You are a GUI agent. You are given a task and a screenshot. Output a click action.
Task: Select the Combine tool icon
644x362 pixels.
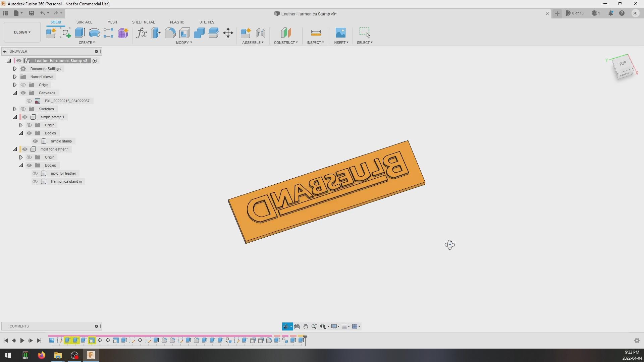coord(199,33)
